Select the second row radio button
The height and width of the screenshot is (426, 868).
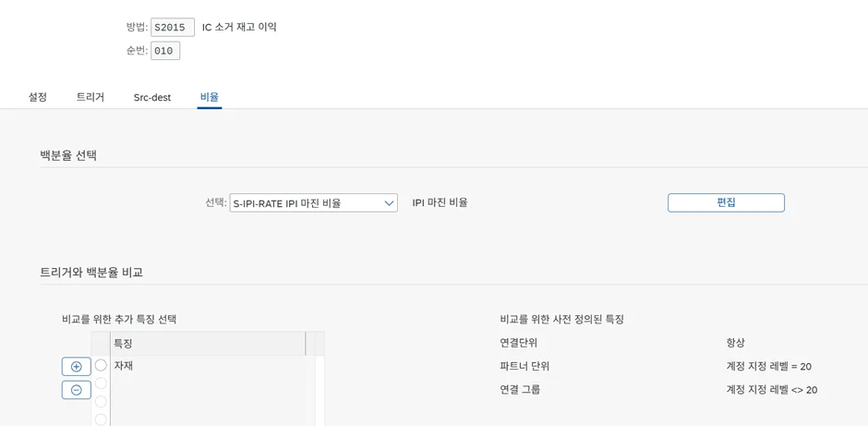click(101, 383)
